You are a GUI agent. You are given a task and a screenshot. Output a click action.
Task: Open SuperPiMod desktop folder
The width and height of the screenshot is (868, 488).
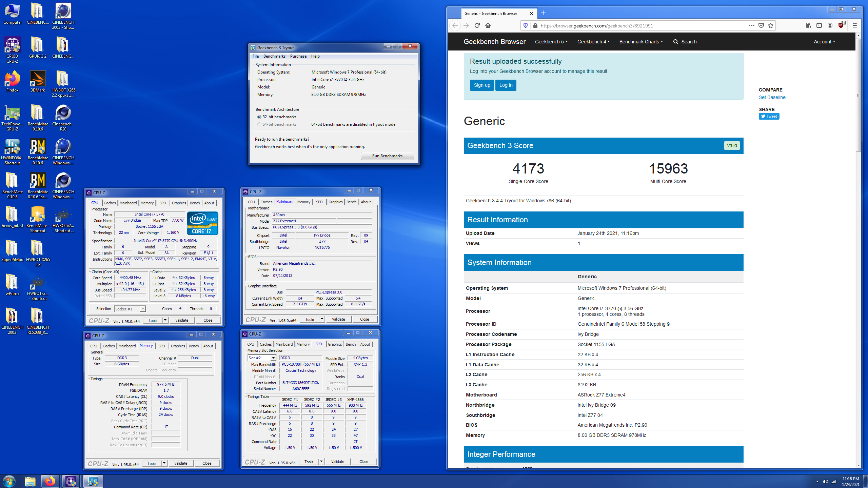tap(12, 251)
